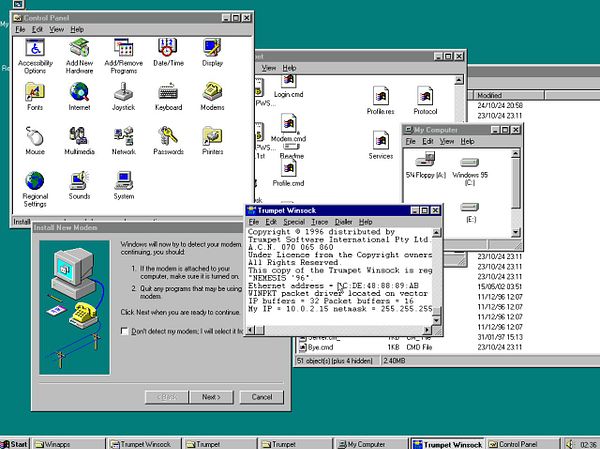
Task: Open Trumpet Winsock Trace menu
Action: [x=320, y=222]
